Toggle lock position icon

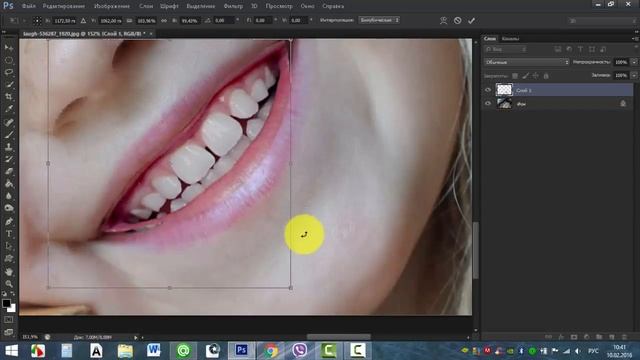pos(536,76)
